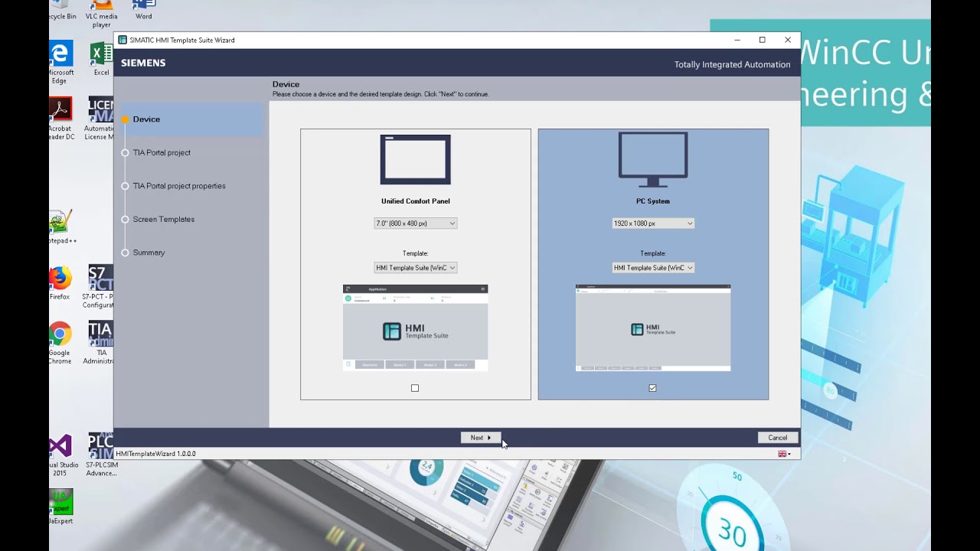Click the SIEMENS logo in header
This screenshot has width=980, height=551.
pyautogui.click(x=143, y=63)
